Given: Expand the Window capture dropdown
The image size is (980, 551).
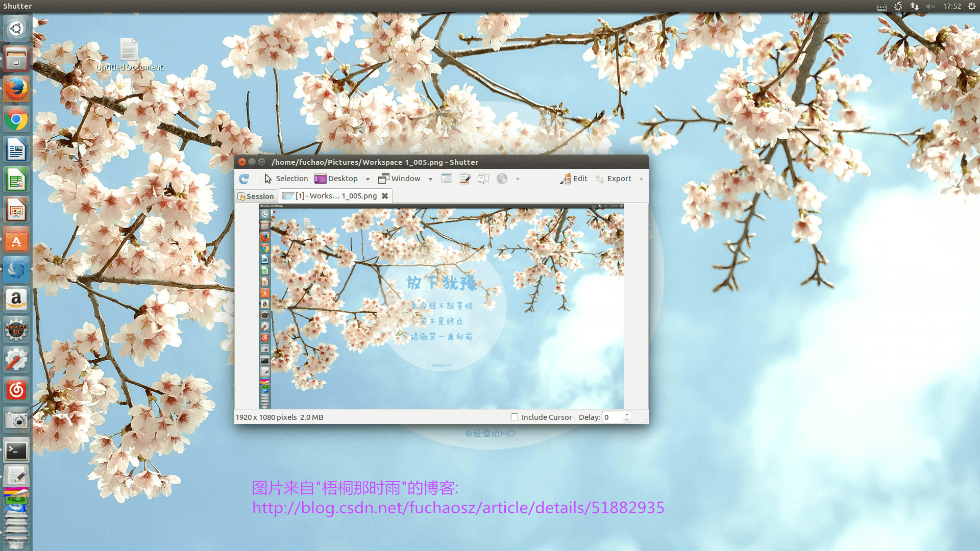Looking at the screenshot, I should (430, 178).
